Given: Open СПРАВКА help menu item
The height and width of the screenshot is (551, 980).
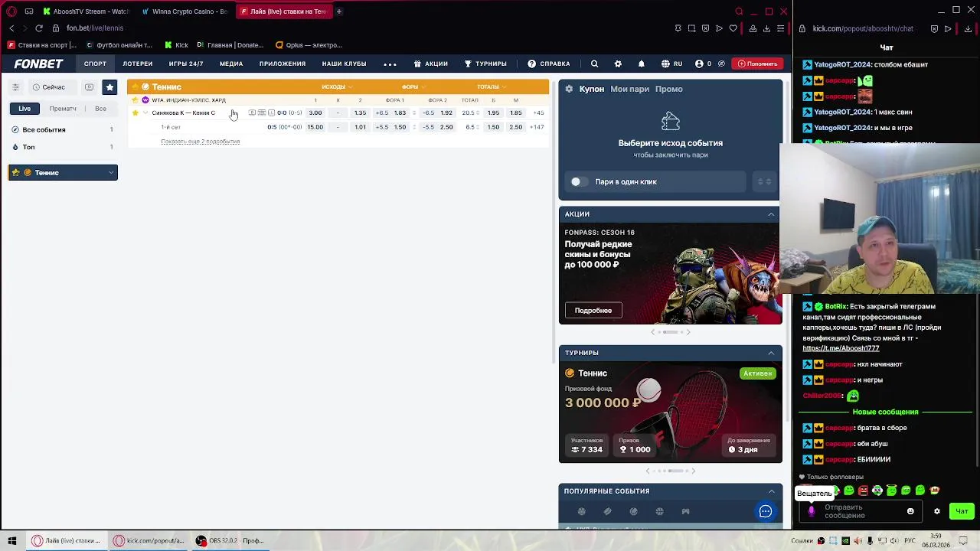Looking at the screenshot, I should point(549,64).
